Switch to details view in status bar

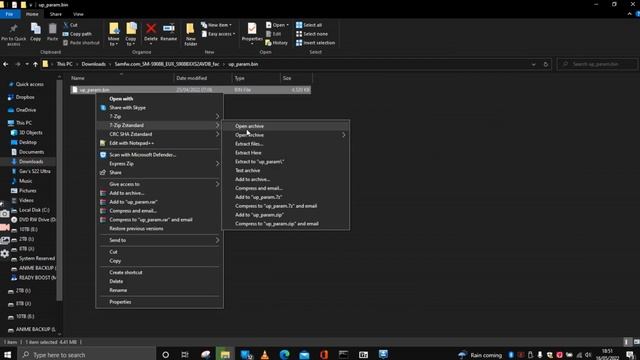pos(627,342)
